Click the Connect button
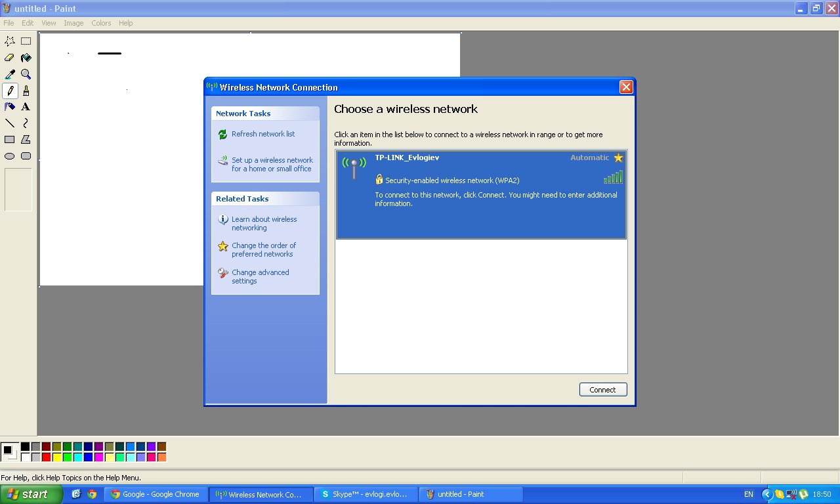This screenshot has height=504, width=840. point(602,390)
